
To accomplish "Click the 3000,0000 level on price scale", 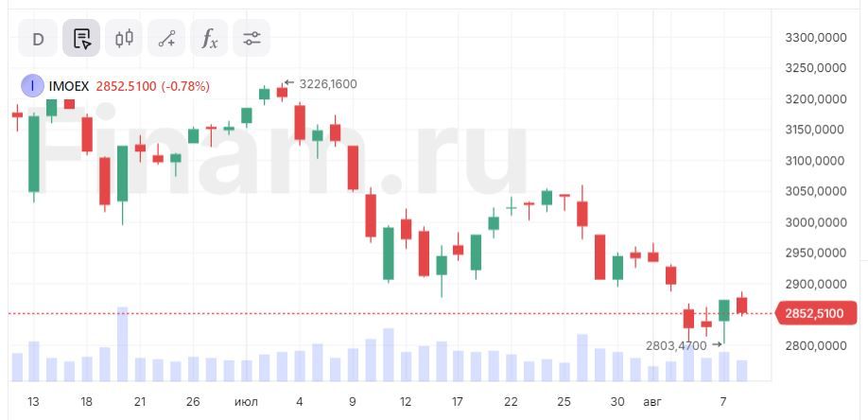I will click(x=815, y=222).
